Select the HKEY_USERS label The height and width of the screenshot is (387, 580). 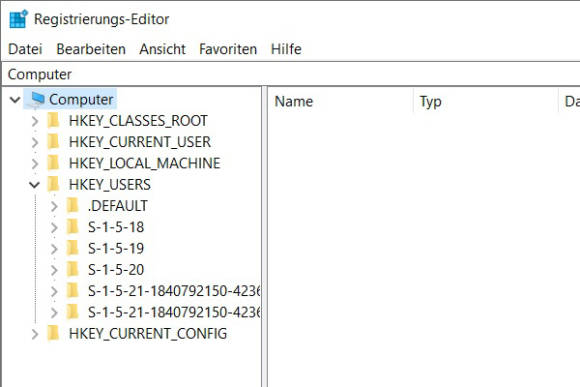(110, 184)
